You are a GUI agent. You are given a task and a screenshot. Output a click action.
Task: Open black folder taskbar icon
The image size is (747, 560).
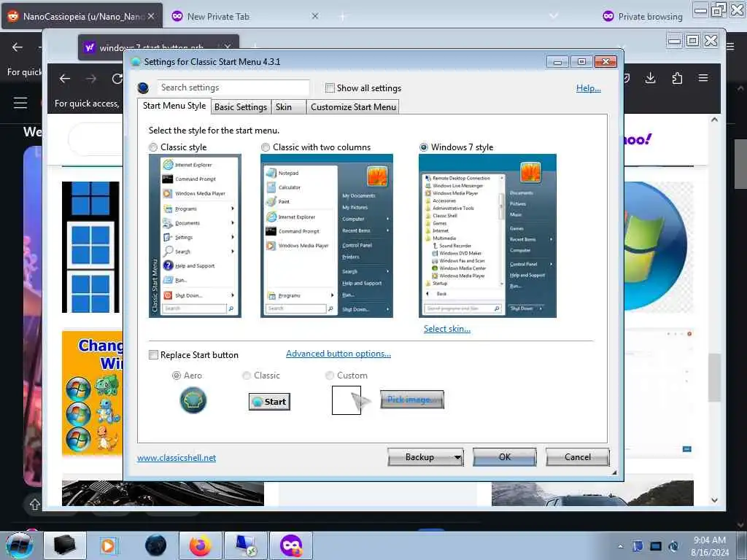click(65, 545)
